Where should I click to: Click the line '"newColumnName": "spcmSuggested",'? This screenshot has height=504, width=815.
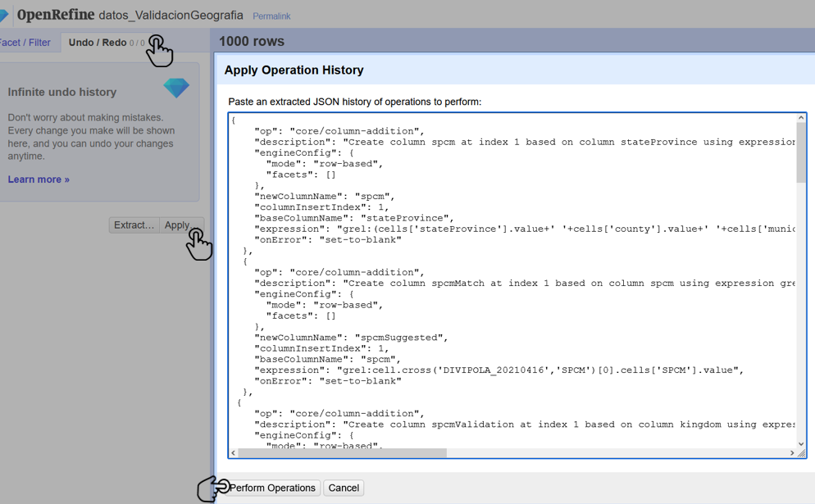click(x=351, y=338)
